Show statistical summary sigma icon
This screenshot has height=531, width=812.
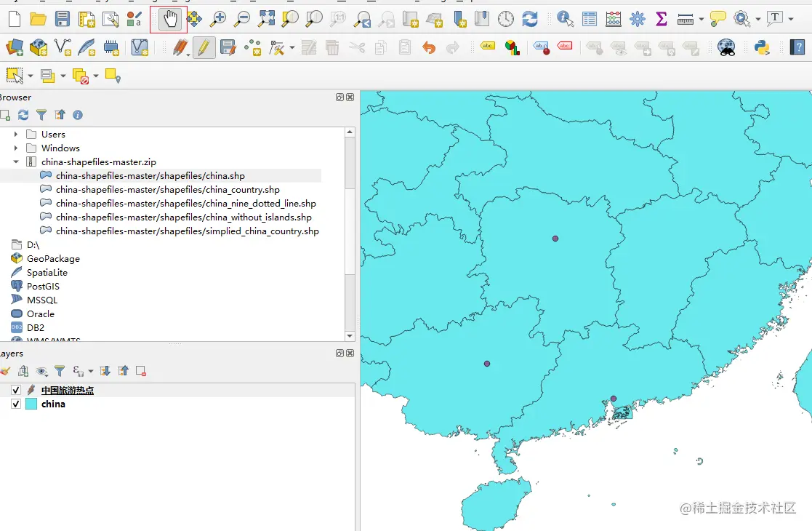click(x=662, y=19)
